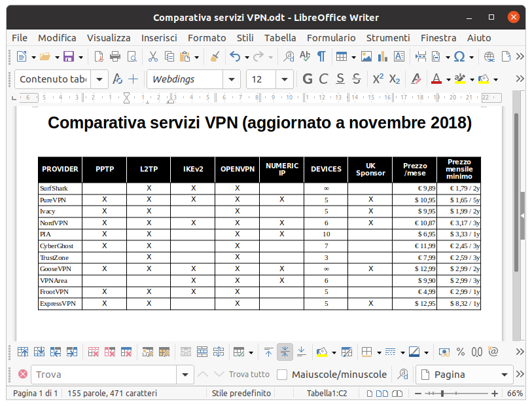
Task: Open the Formato menu
Action: 207,38
